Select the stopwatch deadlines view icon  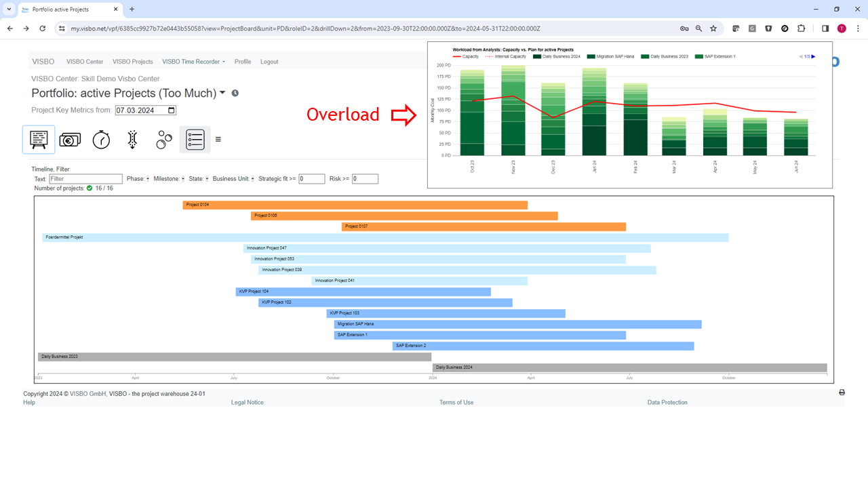click(101, 140)
